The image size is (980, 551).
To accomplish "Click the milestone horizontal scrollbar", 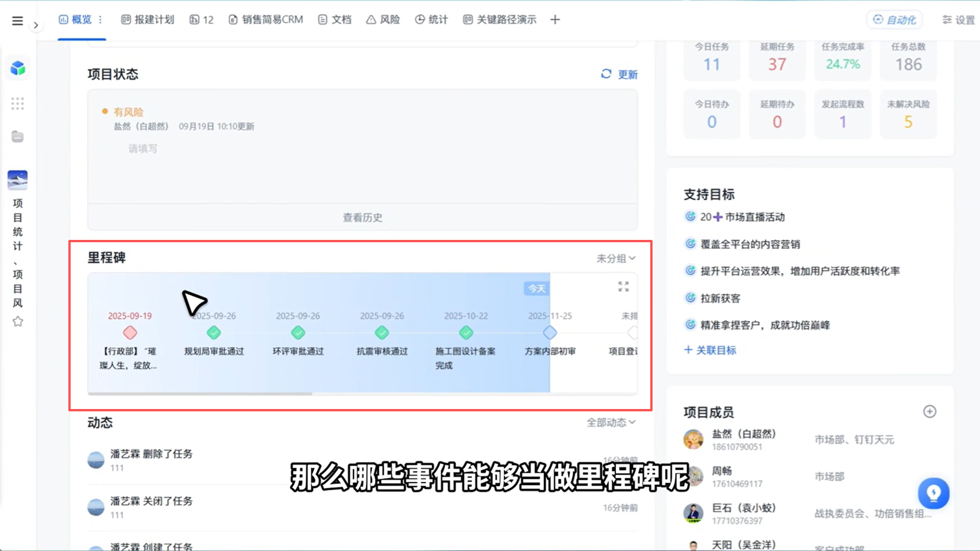I will pos(200,393).
